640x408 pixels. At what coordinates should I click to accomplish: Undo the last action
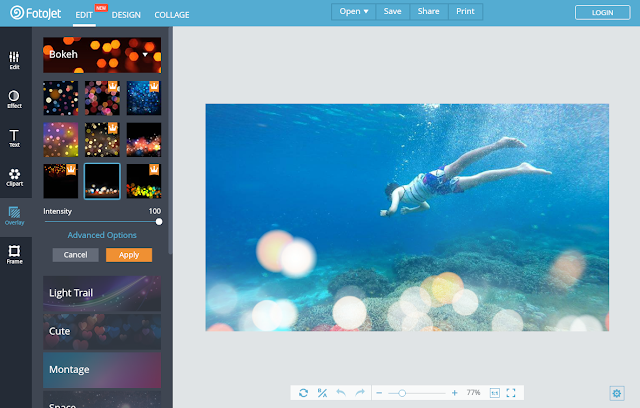pos(341,393)
